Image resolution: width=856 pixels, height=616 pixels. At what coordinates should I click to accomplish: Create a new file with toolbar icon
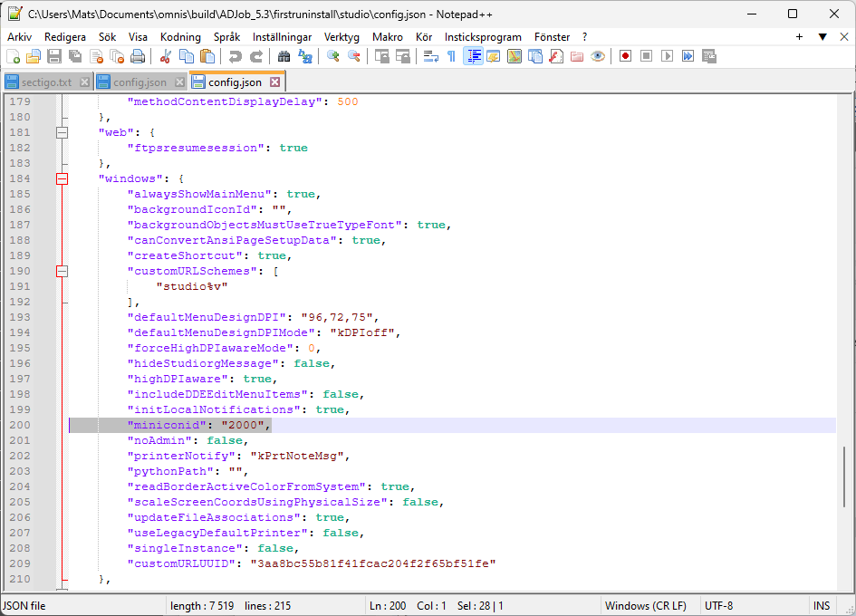pos(13,56)
